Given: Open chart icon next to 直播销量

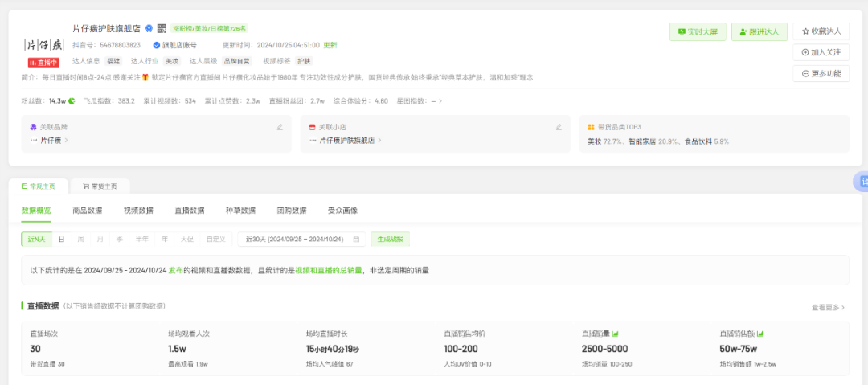Looking at the screenshot, I should (615, 334).
